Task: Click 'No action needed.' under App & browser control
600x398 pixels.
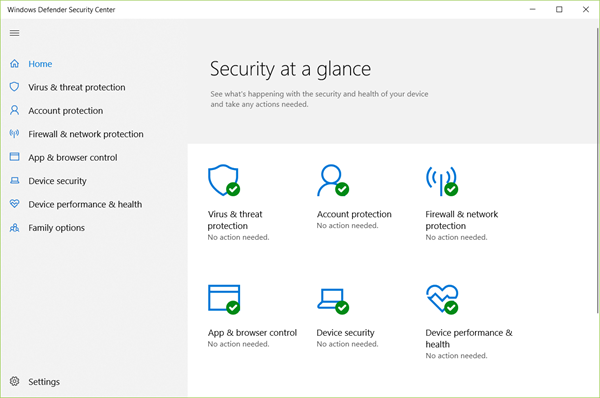Action: point(238,344)
